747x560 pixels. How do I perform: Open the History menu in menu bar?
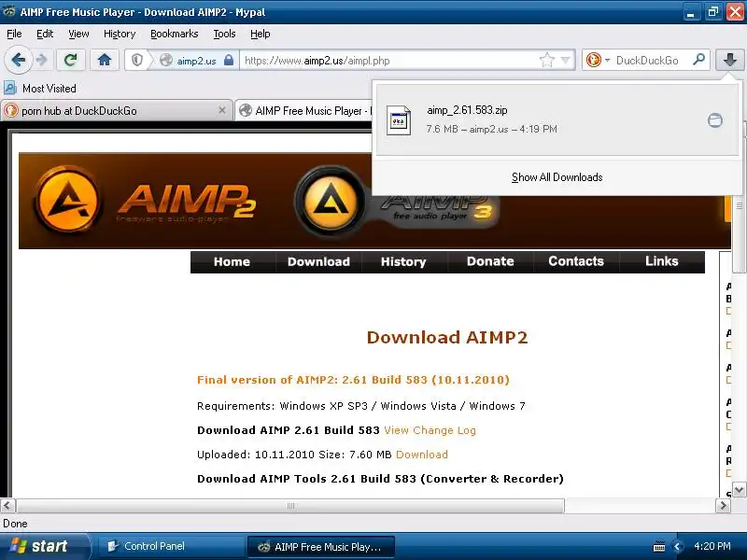(x=120, y=34)
